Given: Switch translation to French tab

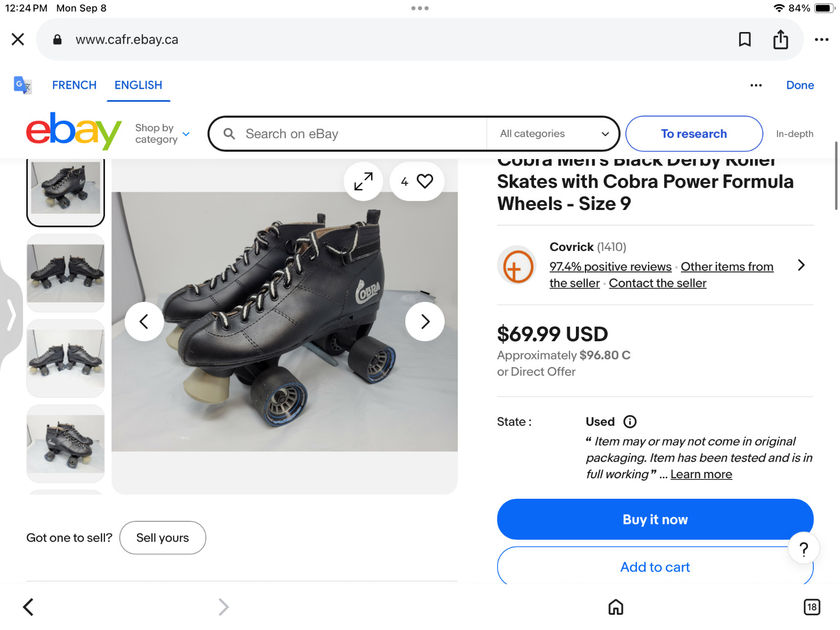Looking at the screenshot, I should [x=74, y=85].
